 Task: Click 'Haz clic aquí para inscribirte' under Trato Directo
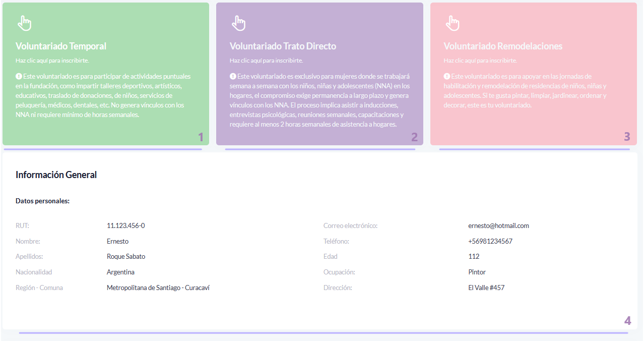(266, 61)
